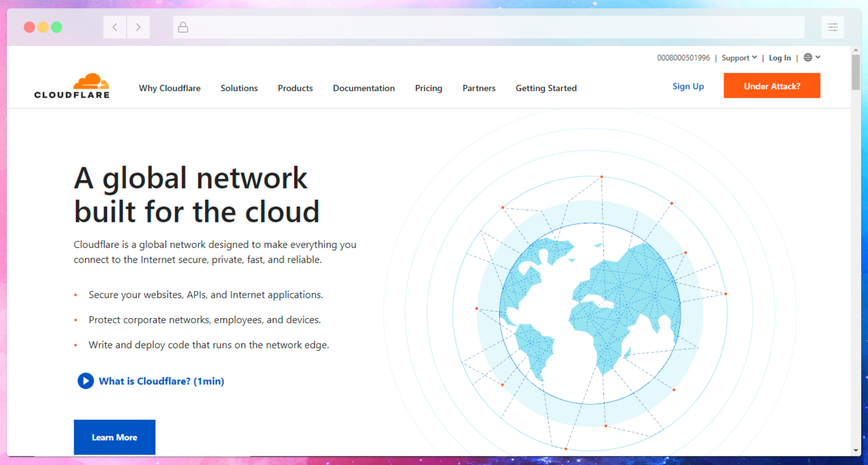This screenshot has height=465, width=868.
Task: Go to the Pricing page
Action: [x=428, y=88]
